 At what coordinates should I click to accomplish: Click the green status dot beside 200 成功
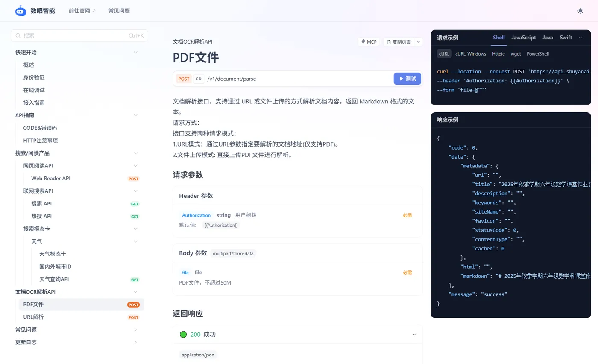point(183,335)
